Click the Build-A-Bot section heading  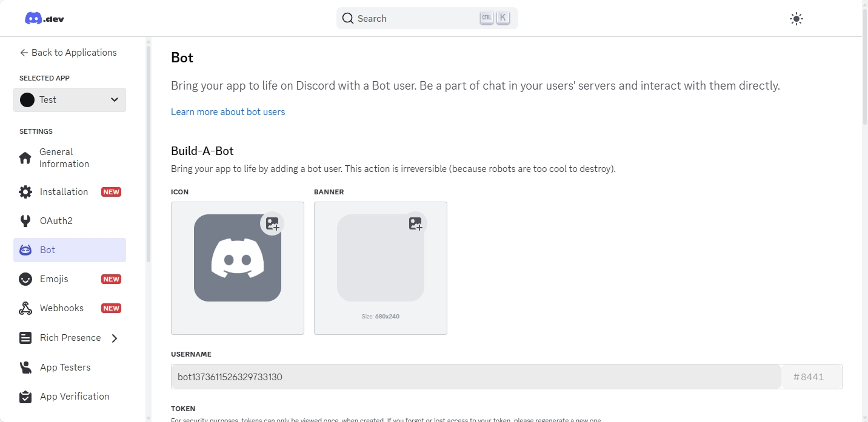pos(202,151)
